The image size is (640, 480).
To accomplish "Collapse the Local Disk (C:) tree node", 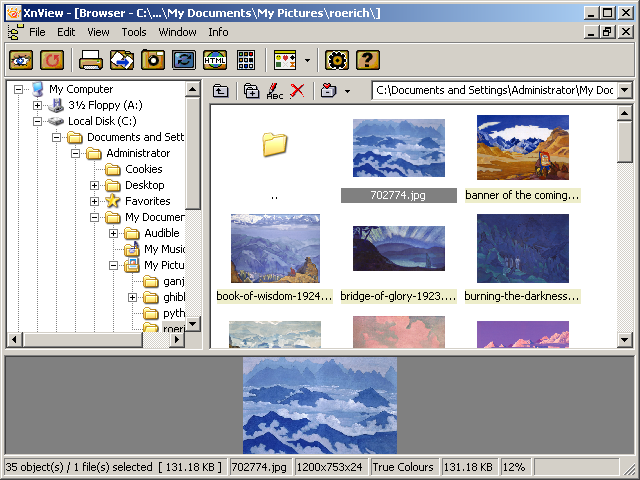I will tap(38, 121).
